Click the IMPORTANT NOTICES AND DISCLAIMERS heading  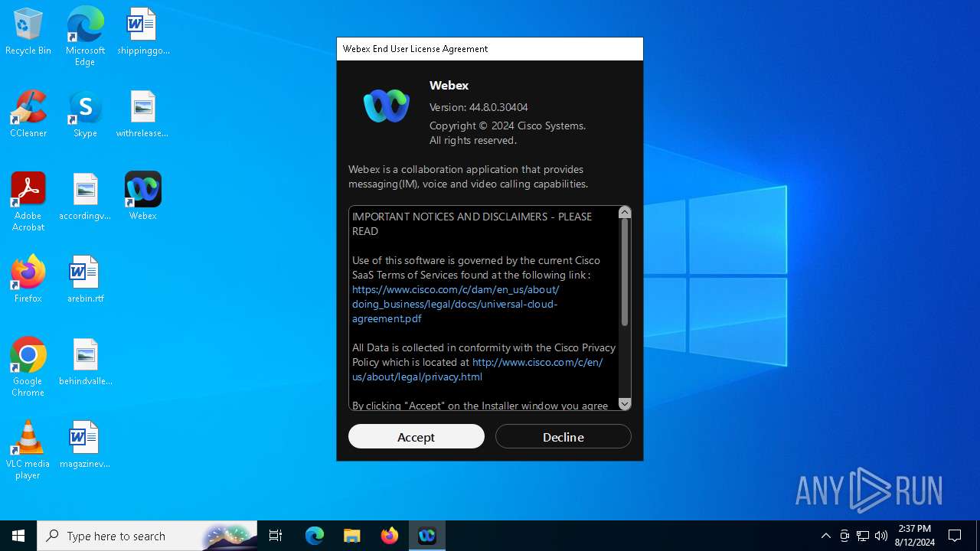pos(472,223)
